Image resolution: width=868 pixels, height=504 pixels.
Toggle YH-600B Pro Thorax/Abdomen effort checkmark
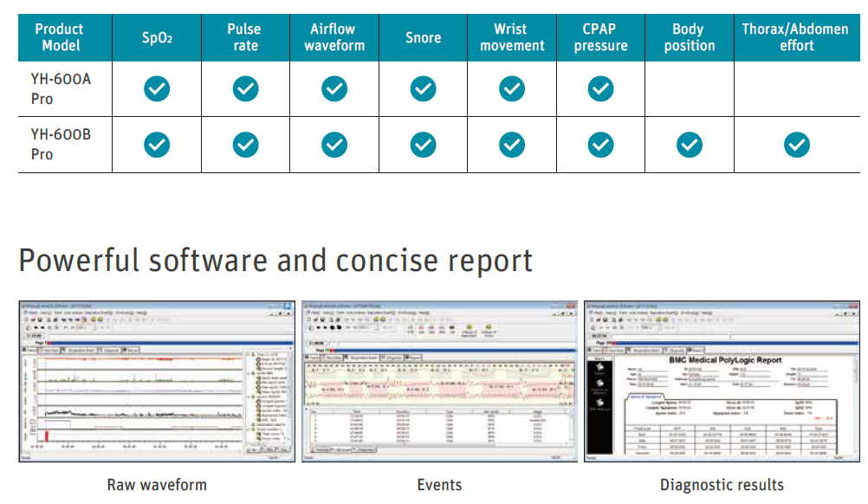796,145
